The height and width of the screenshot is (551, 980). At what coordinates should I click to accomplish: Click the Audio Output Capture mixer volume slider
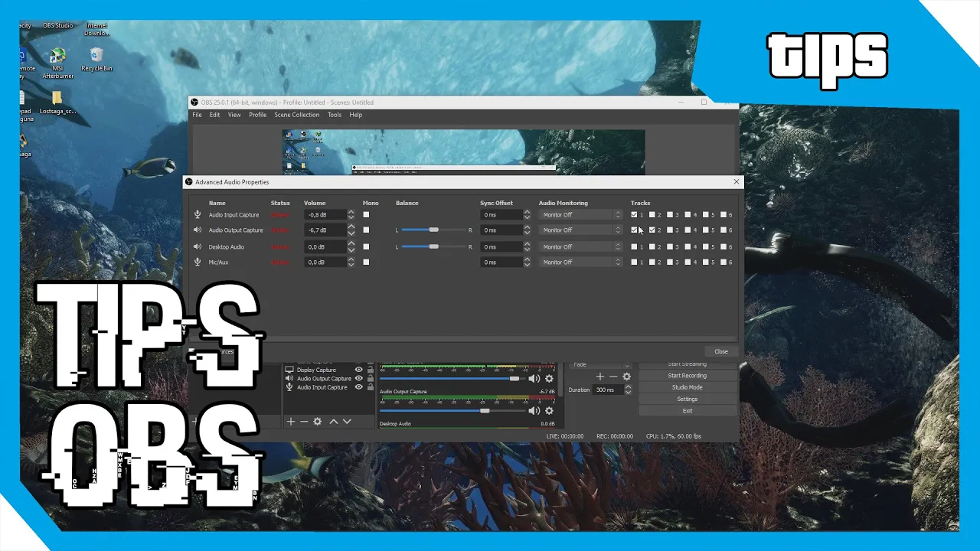coord(452,411)
